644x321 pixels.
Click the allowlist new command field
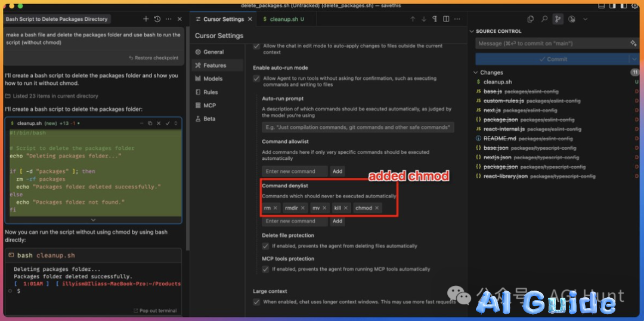click(x=295, y=171)
